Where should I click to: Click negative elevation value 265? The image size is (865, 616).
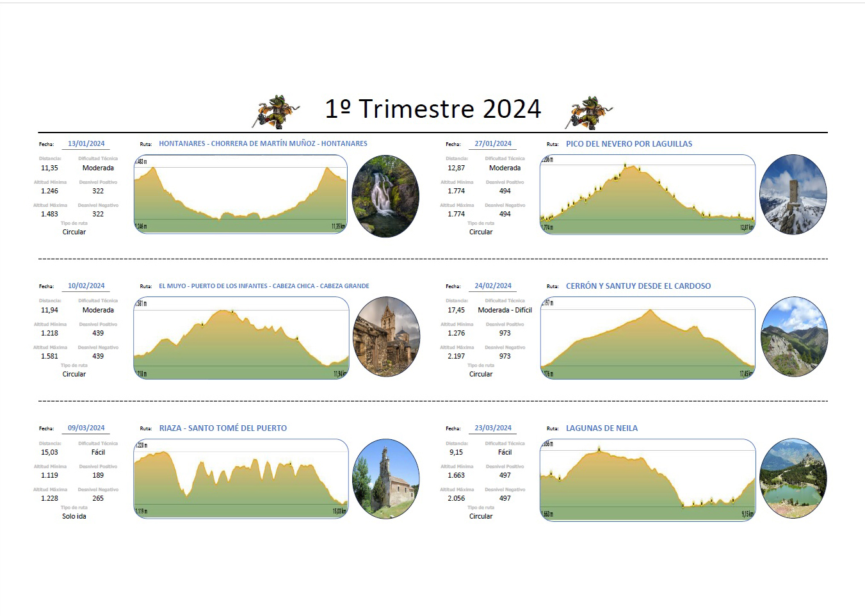pos(98,499)
